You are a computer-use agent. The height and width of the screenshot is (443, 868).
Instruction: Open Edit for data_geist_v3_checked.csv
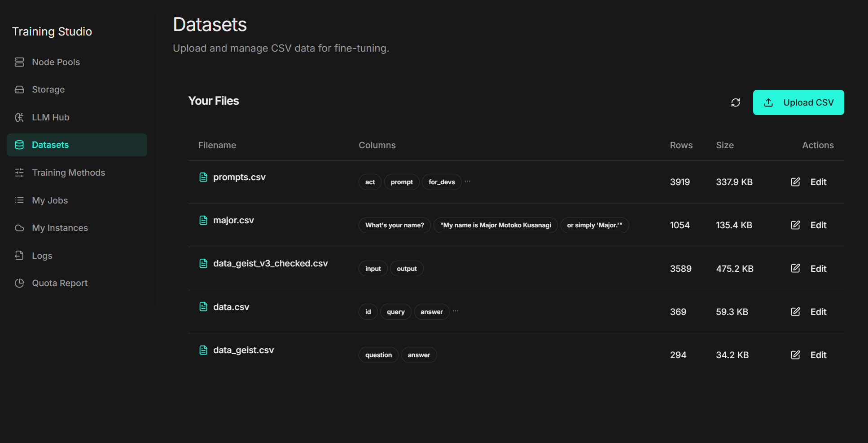(818, 268)
